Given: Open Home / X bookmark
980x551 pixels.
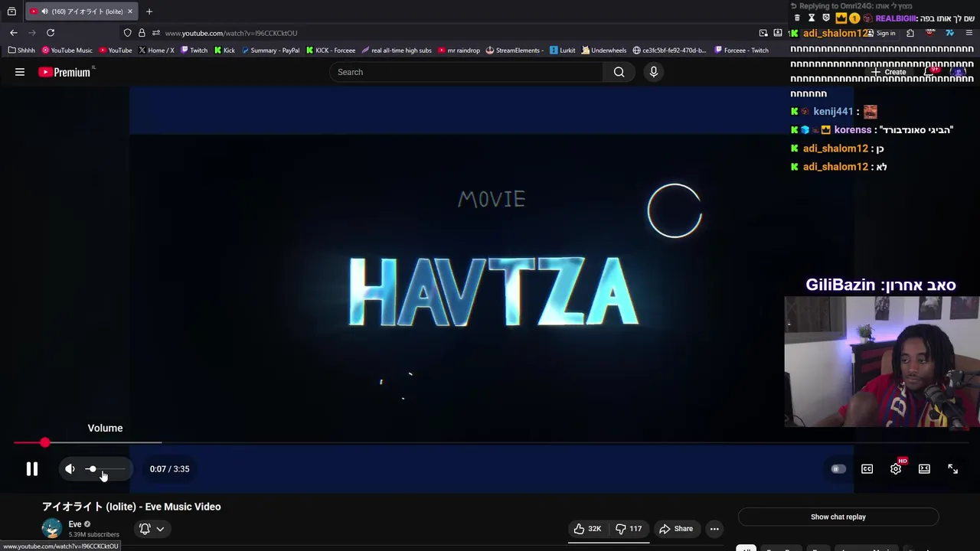Looking at the screenshot, I should coord(156,51).
